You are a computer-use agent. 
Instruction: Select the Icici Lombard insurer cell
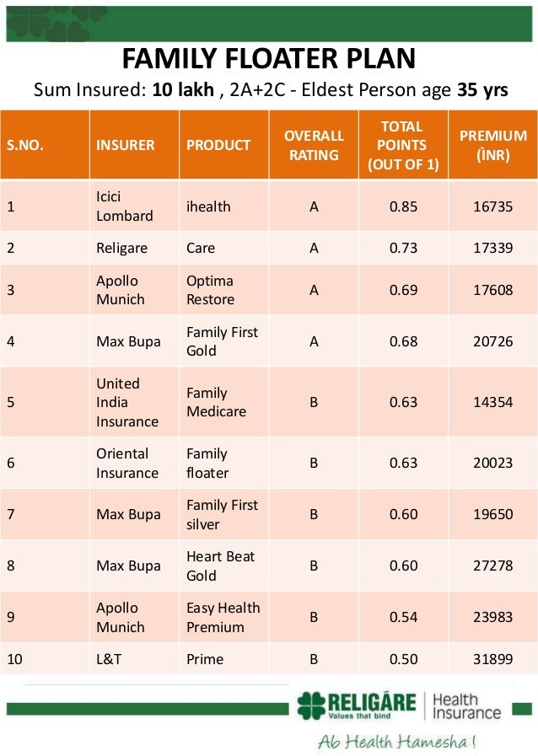coord(124,206)
